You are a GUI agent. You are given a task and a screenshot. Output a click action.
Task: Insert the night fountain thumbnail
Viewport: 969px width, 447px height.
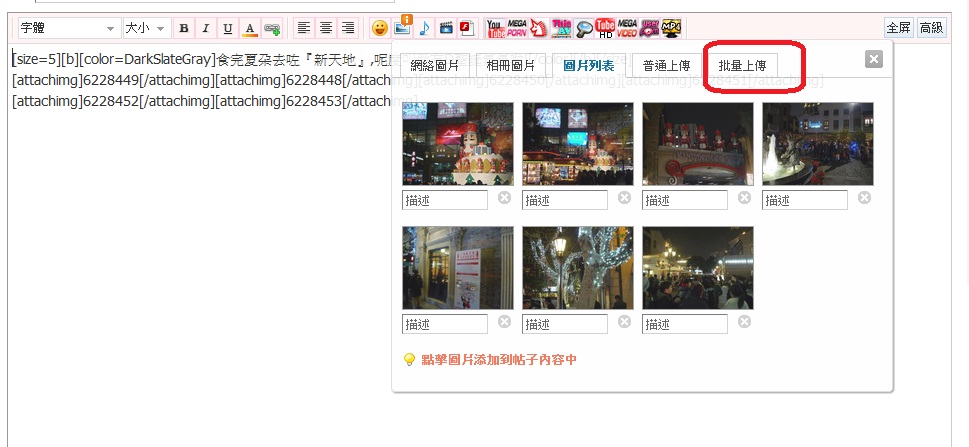pos(818,144)
